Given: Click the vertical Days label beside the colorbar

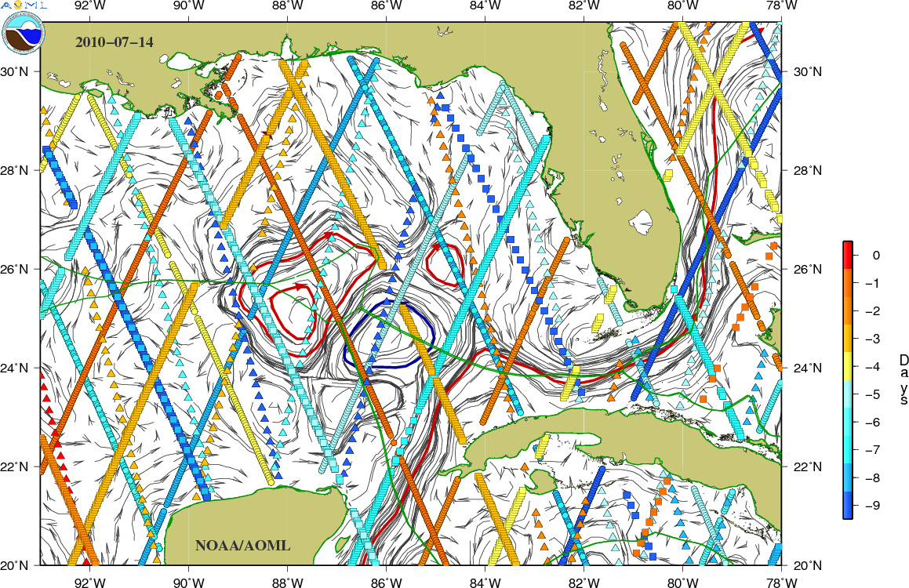Looking at the screenshot, I should click(904, 379).
